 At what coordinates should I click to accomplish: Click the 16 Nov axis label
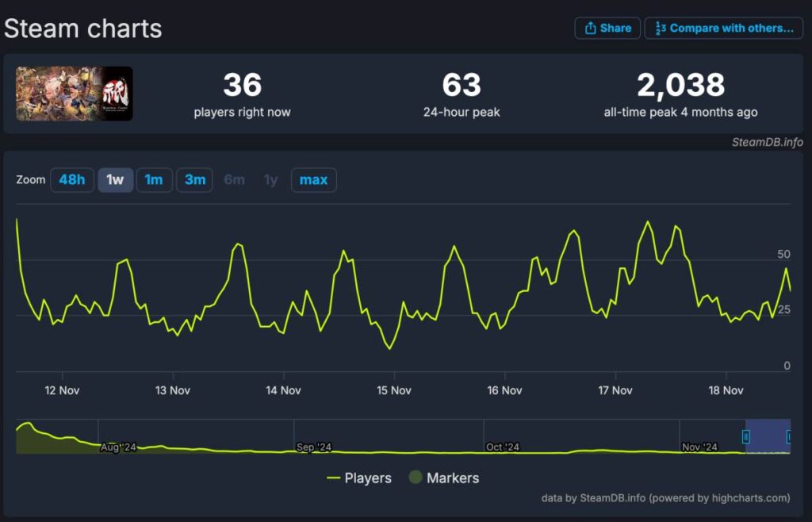point(505,390)
